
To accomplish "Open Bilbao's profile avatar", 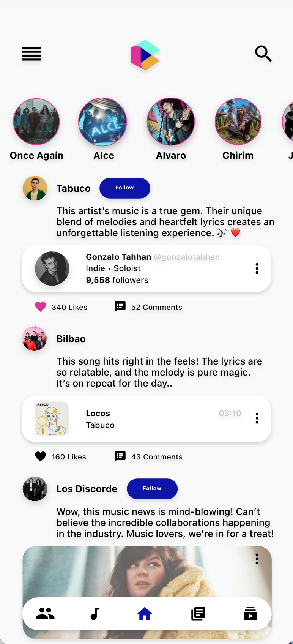I will [x=35, y=338].
